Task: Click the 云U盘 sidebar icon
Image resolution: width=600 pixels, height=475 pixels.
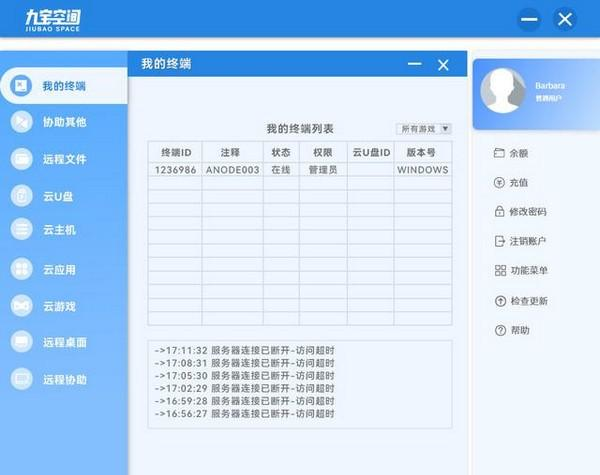Action: [21, 196]
